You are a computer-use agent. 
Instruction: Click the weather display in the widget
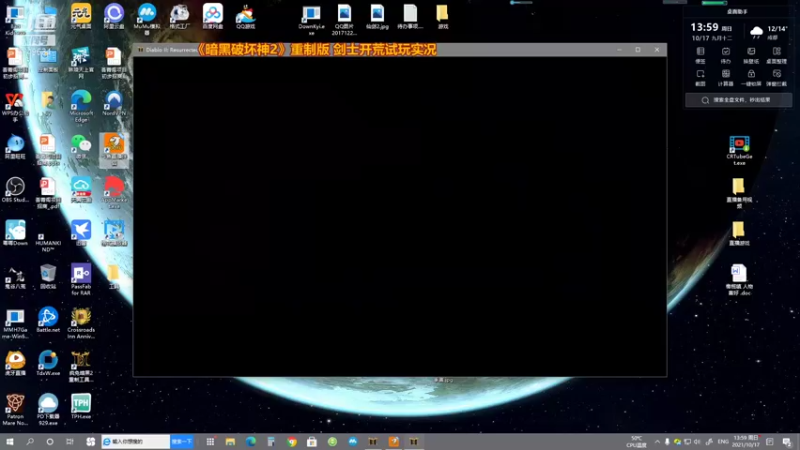pyautogui.click(x=768, y=32)
